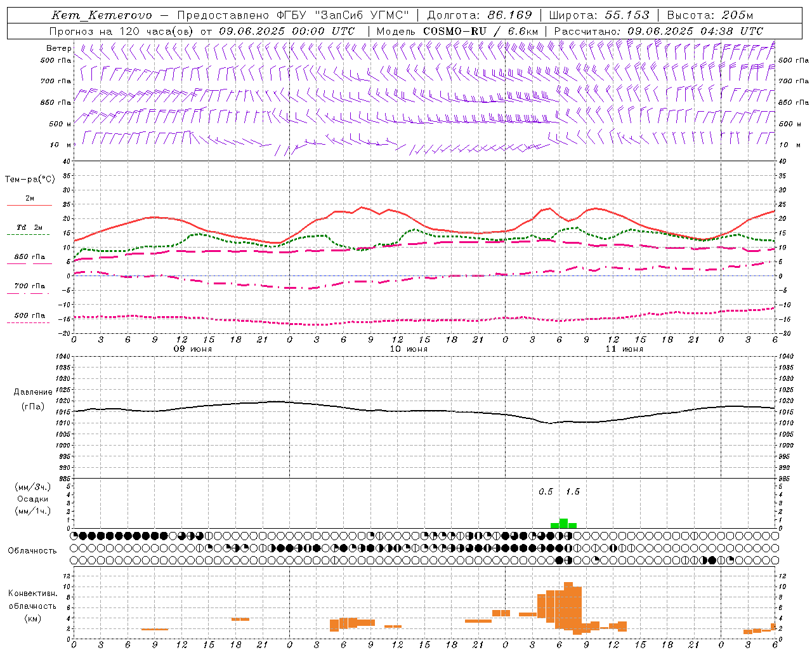Screen dimensions: 812x650
Task: Click the 1.5 precipitation amount
Action: click(x=572, y=492)
